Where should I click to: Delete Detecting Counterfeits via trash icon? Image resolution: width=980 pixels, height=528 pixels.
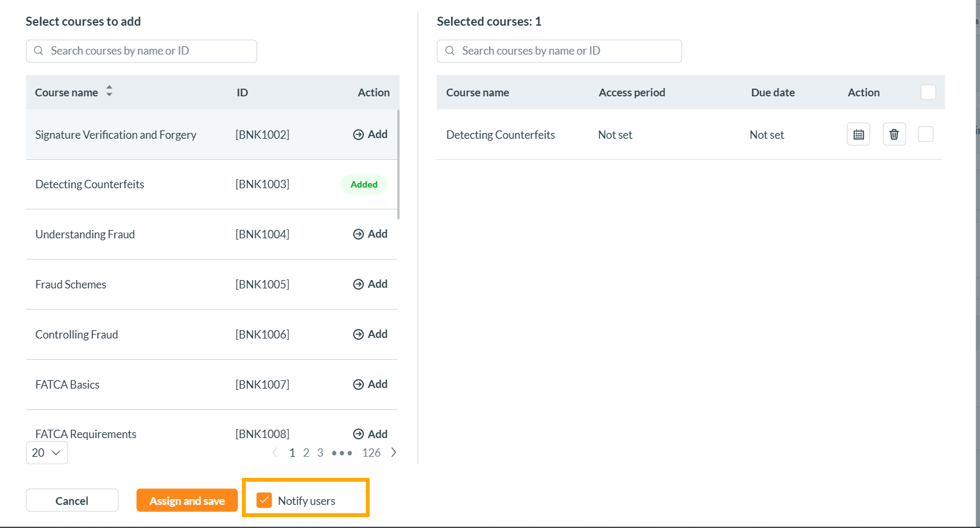tap(894, 134)
